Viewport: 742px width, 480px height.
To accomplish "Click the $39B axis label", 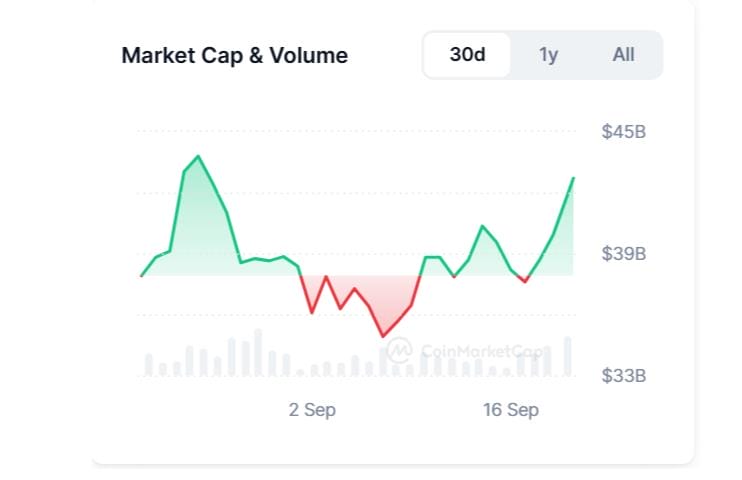I will 624,254.
